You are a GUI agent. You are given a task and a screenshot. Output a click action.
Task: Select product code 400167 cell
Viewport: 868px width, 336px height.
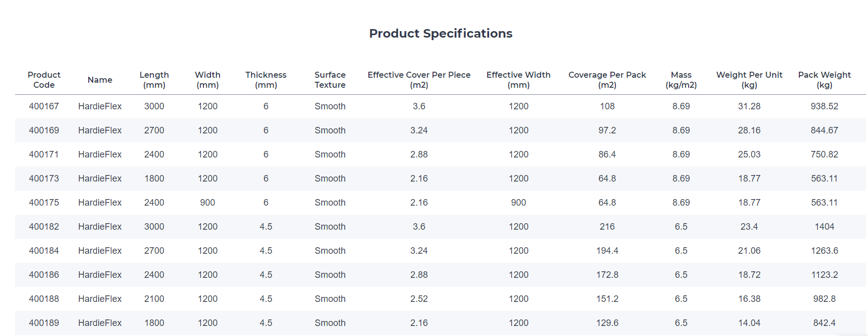(44, 106)
